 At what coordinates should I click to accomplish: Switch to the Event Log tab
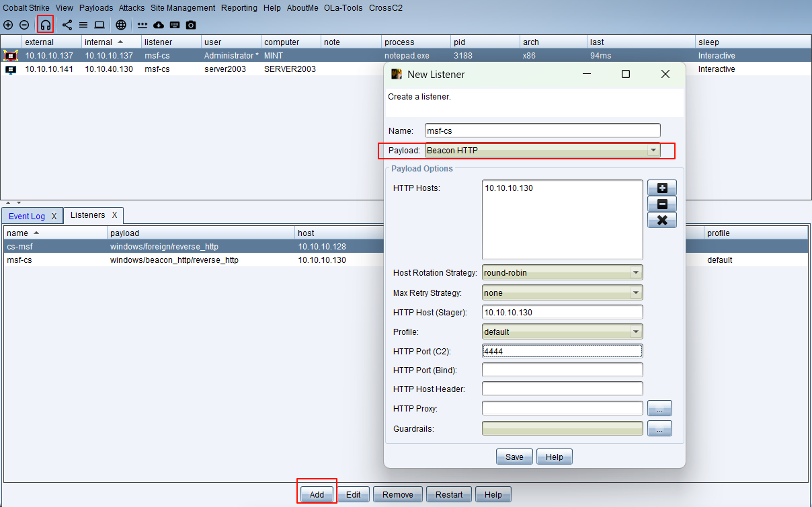[x=27, y=217]
